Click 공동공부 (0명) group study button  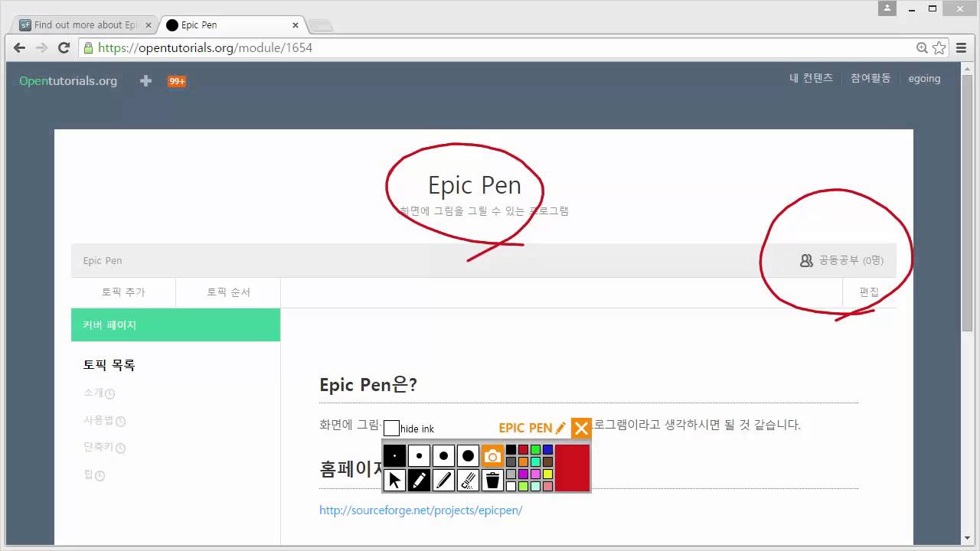pyautogui.click(x=841, y=260)
